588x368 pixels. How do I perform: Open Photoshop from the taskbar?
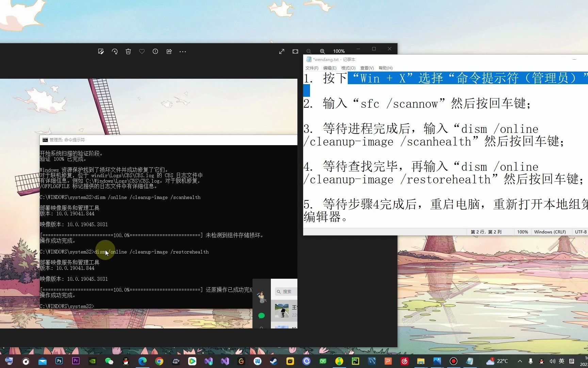click(x=59, y=361)
